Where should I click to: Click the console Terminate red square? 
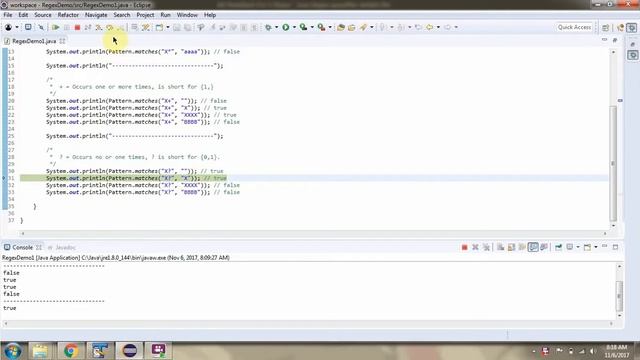click(x=464, y=247)
